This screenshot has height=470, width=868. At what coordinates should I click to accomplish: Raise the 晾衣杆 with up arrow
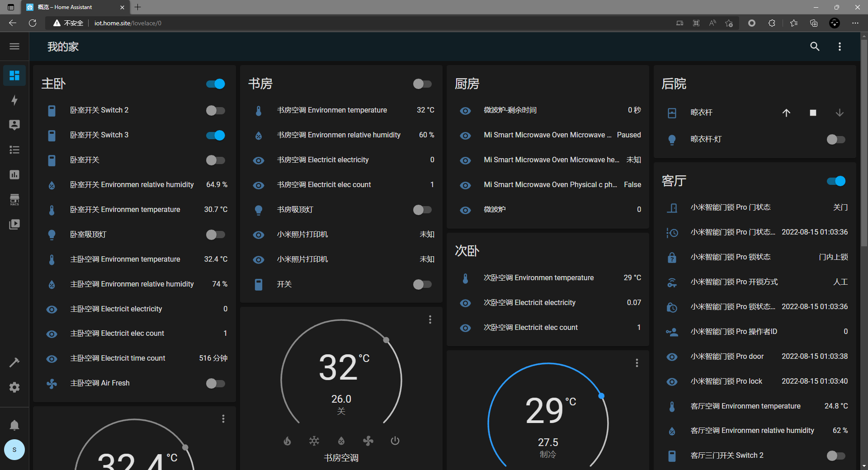click(787, 113)
